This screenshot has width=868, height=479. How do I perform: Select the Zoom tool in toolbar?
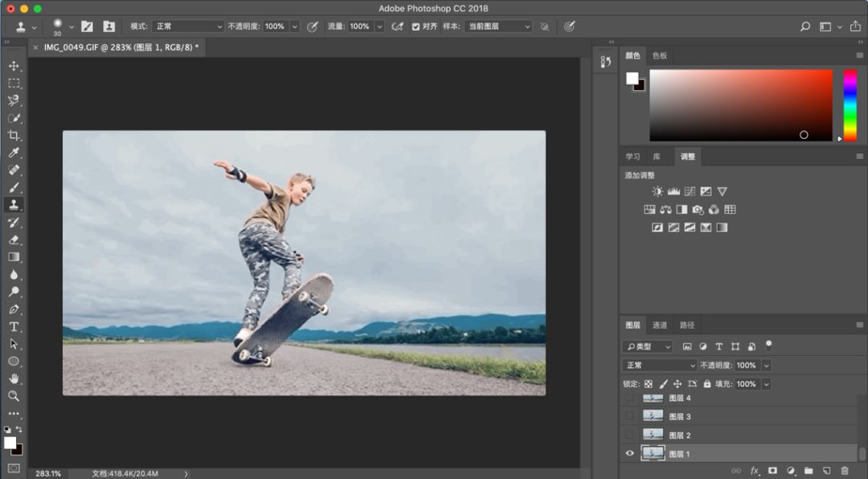pyautogui.click(x=14, y=396)
